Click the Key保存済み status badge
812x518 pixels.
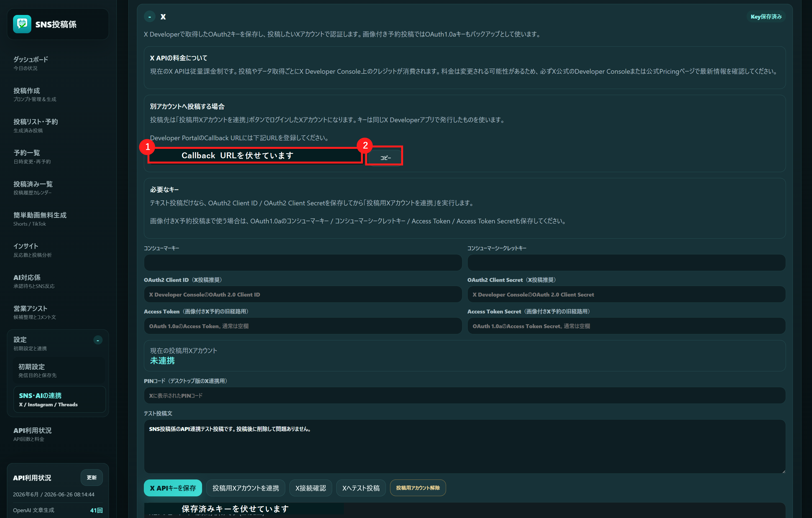coord(766,17)
